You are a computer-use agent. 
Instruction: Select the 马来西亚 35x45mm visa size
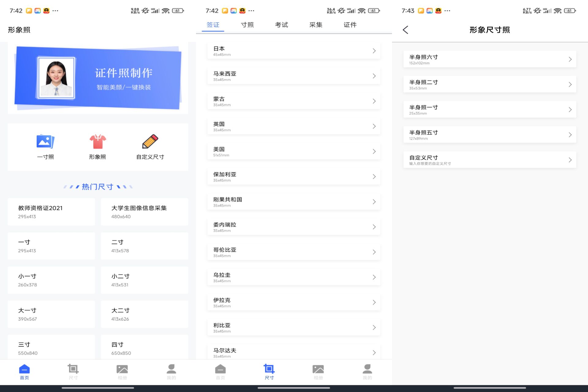click(x=293, y=76)
